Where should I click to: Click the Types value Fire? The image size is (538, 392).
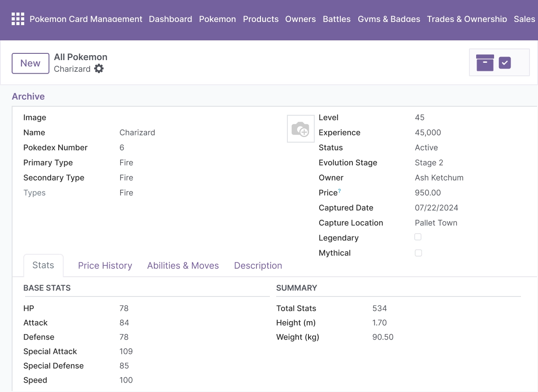click(x=126, y=193)
